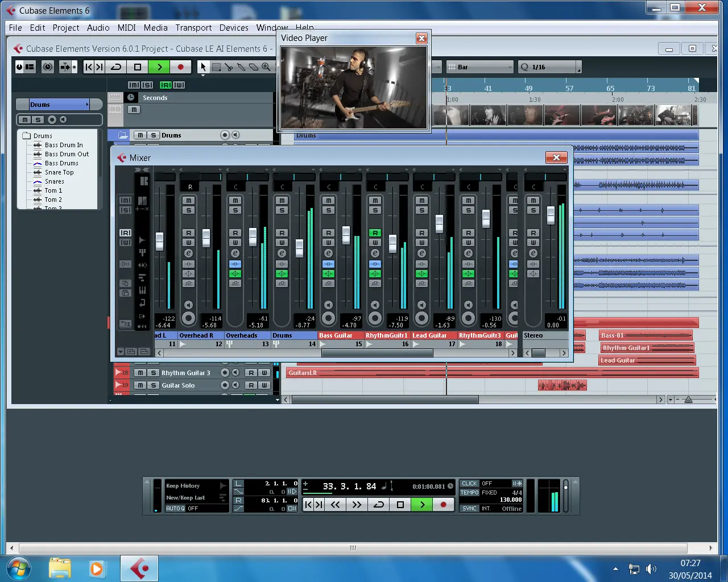Image resolution: width=728 pixels, height=582 pixels.
Task: Open the Devices menu
Action: coord(234,28)
